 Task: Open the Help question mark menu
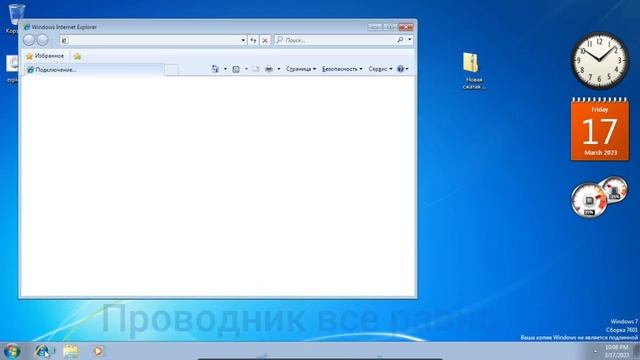pyautogui.click(x=402, y=69)
